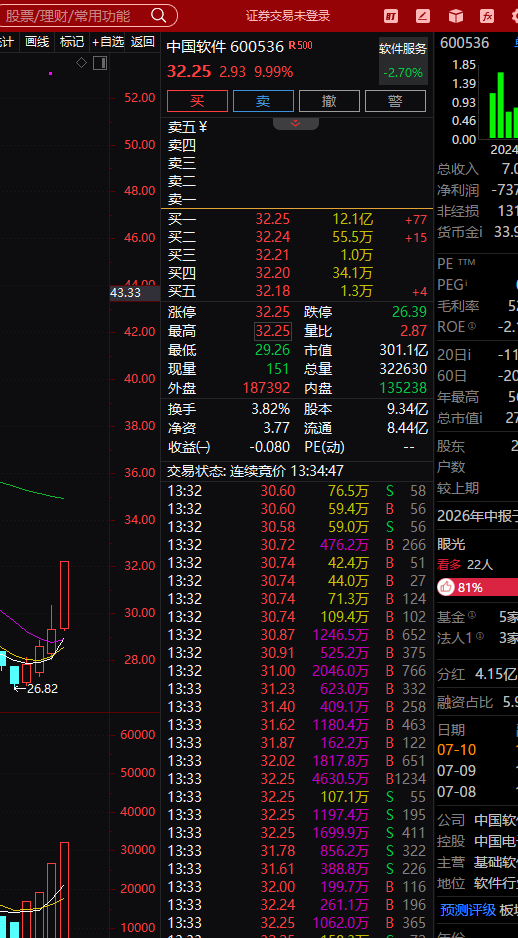Screen dimensions: 518x938
Task: Click 涨停 limit-up price 32.25
Action: pos(273,312)
